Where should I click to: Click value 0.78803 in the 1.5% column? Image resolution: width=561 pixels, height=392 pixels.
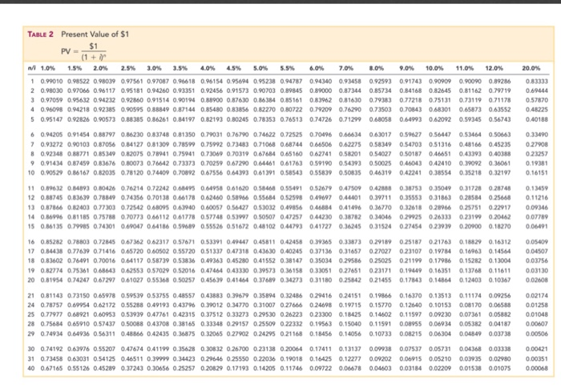79,242
